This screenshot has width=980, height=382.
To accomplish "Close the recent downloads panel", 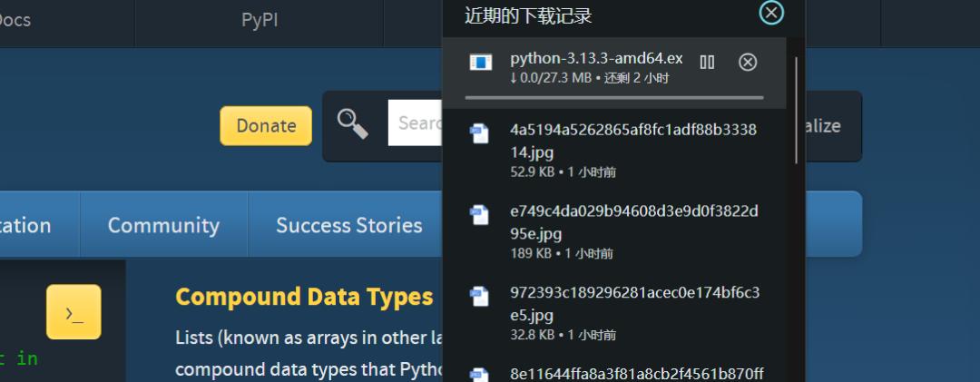I will click(771, 13).
